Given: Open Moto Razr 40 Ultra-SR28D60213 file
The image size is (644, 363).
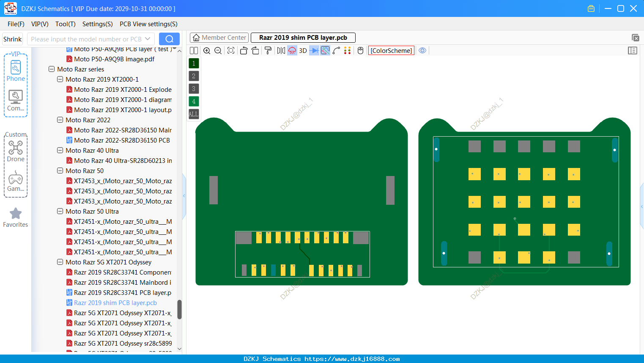Looking at the screenshot, I should 119,160.
